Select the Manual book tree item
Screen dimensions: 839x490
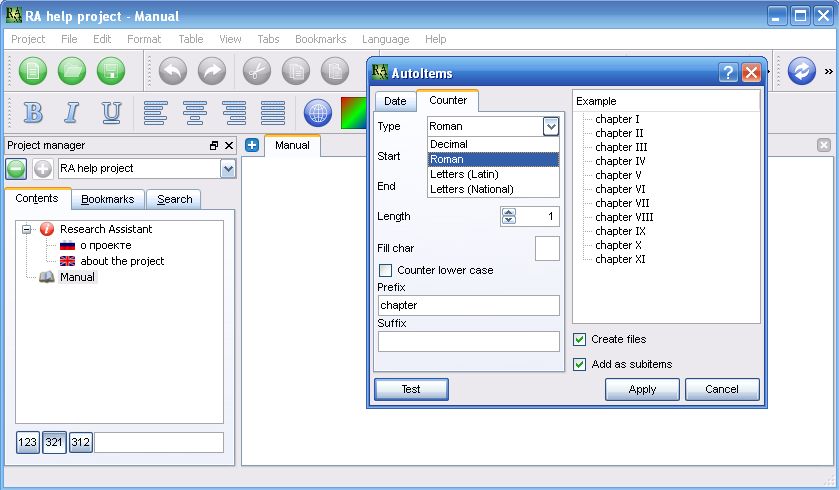pyautogui.click(x=77, y=277)
